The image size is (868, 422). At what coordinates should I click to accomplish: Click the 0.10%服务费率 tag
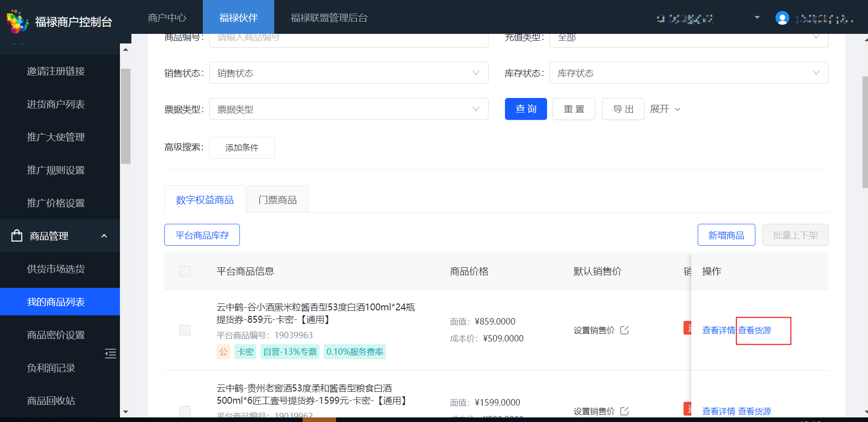(x=355, y=352)
